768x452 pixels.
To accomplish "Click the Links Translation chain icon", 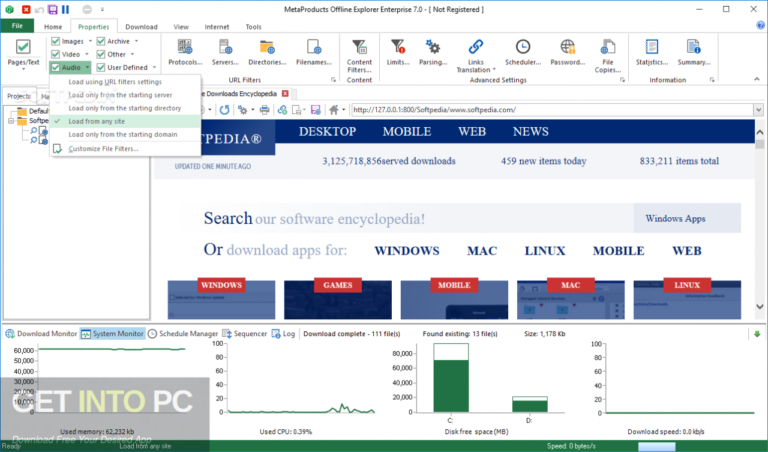I will click(x=476, y=47).
